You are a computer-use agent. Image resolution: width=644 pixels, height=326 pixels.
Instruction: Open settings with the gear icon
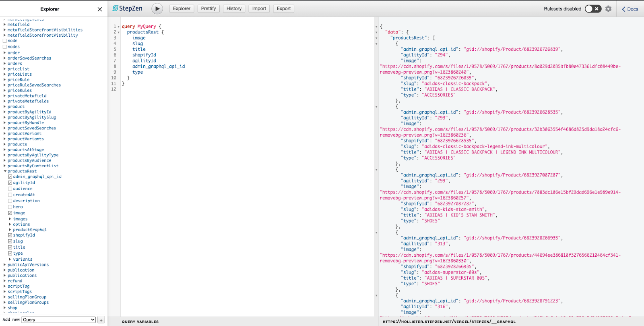coord(608,8)
